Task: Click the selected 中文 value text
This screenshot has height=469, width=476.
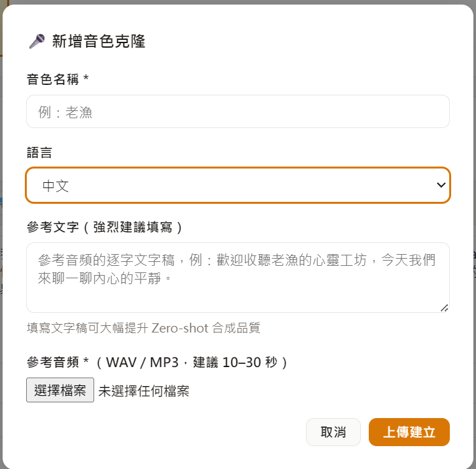Action: tap(56, 186)
